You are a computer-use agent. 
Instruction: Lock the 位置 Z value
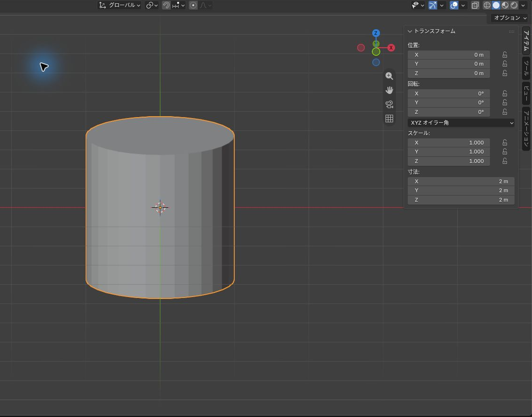pyautogui.click(x=505, y=73)
